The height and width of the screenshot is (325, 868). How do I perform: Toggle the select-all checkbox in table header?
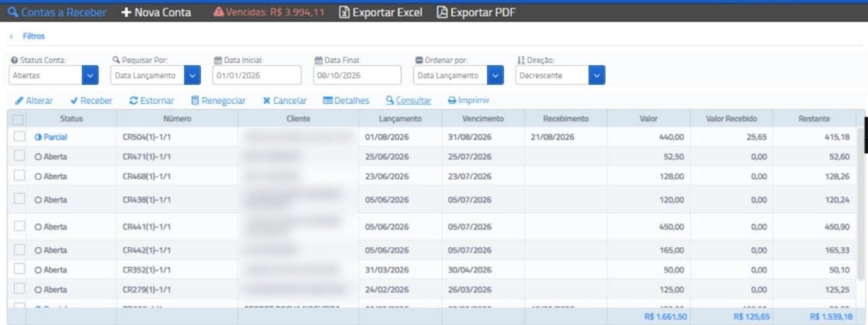click(x=18, y=119)
